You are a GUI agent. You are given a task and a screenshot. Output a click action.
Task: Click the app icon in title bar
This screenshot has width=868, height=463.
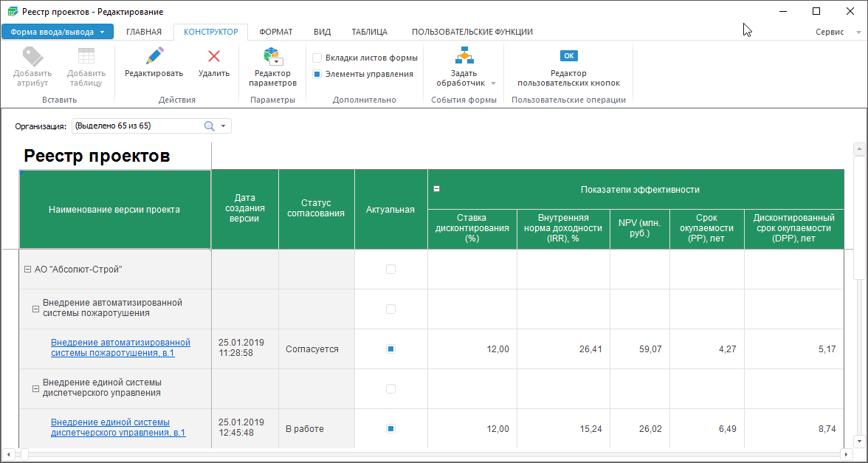(11, 12)
